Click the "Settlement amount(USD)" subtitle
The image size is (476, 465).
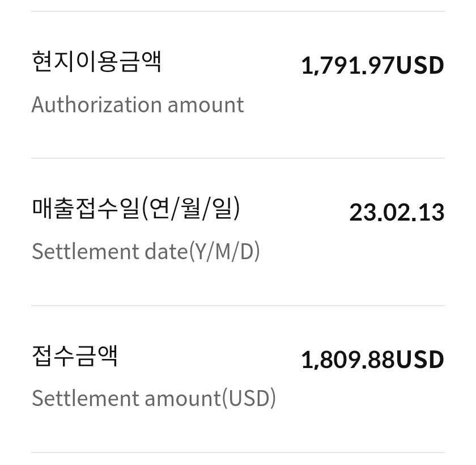pos(154,398)
